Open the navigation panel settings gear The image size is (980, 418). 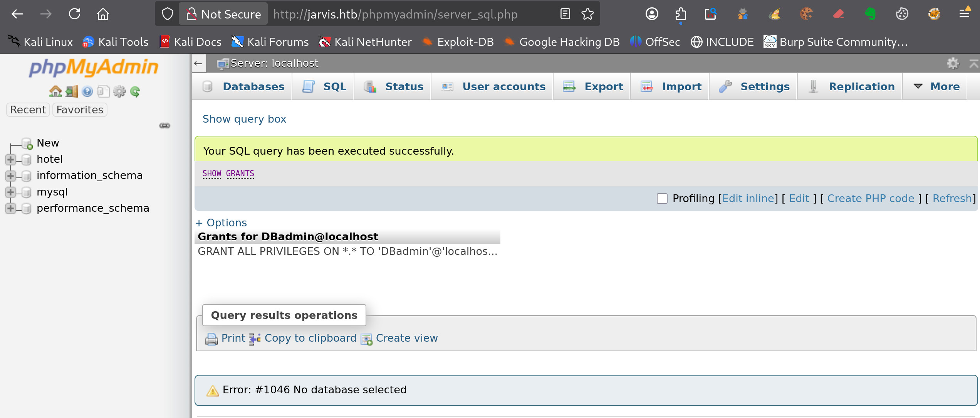pyautogui.click(x=119, y=91)
